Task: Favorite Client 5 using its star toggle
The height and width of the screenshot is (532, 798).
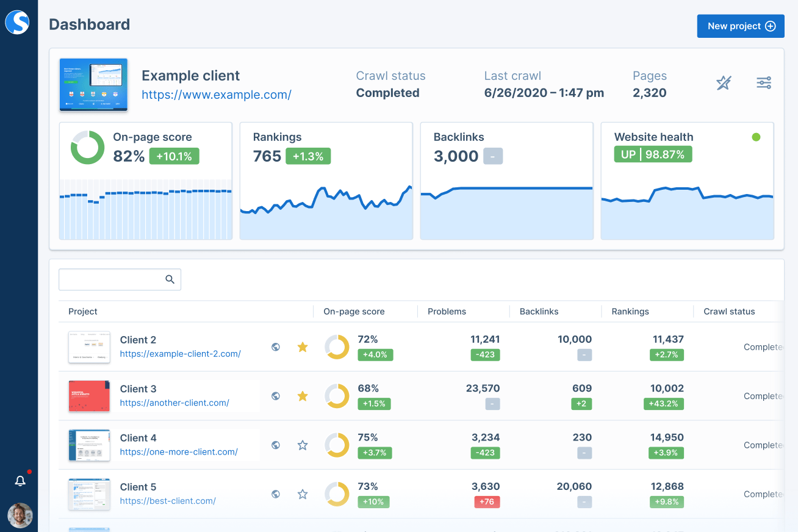Action: point(302,494)
